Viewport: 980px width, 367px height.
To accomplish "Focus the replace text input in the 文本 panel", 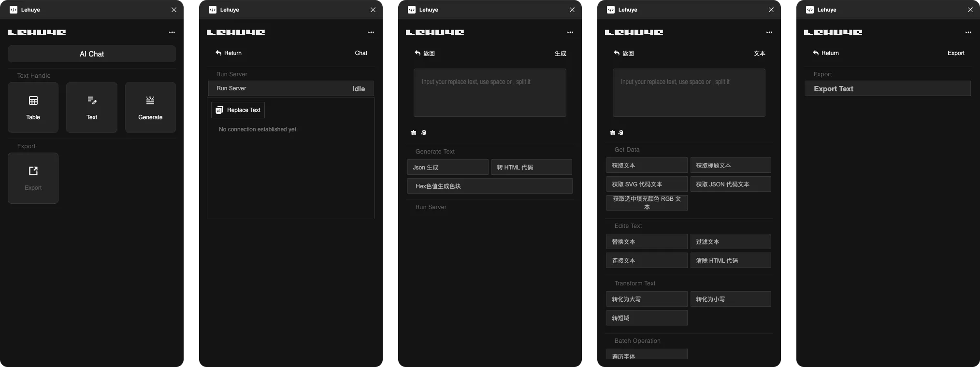I will tap(689, 93).
